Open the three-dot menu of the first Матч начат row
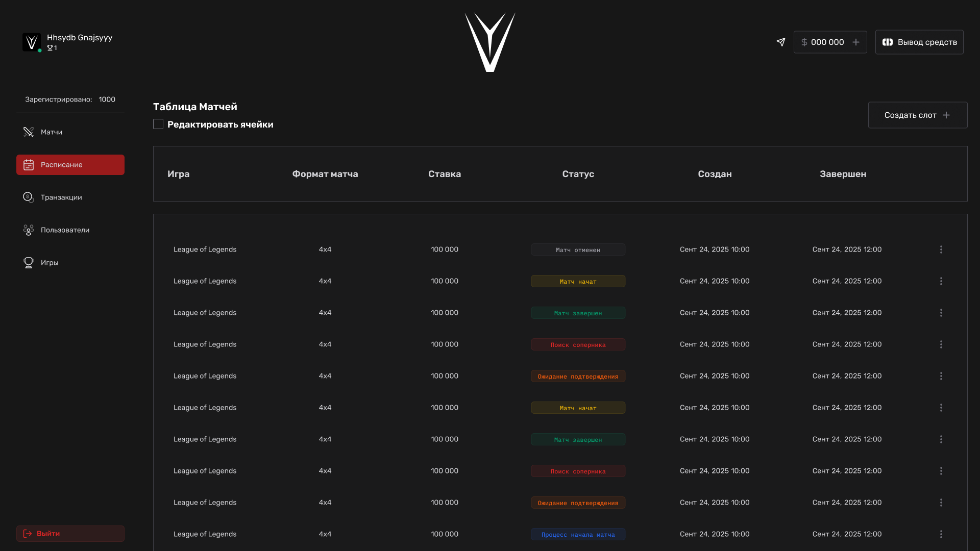Image resolution: width=980 pixels, height=551 pixels. 941,281
